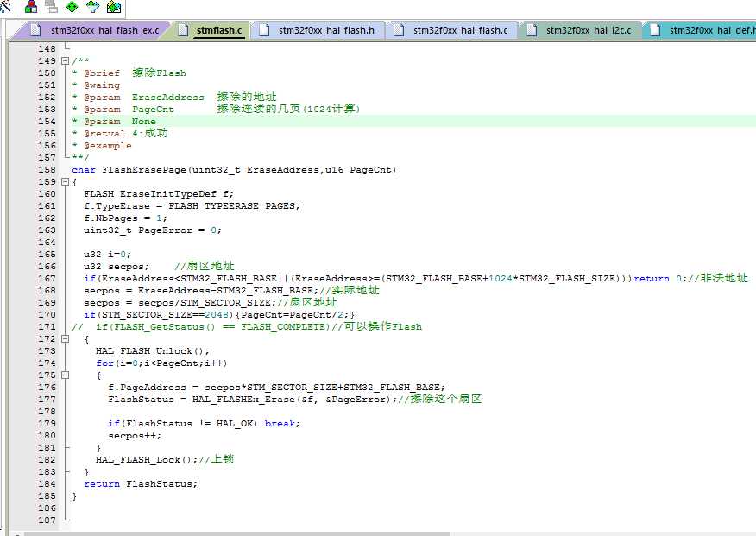Collapse the code block at line 172
The width and height of the screenshot is (756, 536).
(65, 339)
